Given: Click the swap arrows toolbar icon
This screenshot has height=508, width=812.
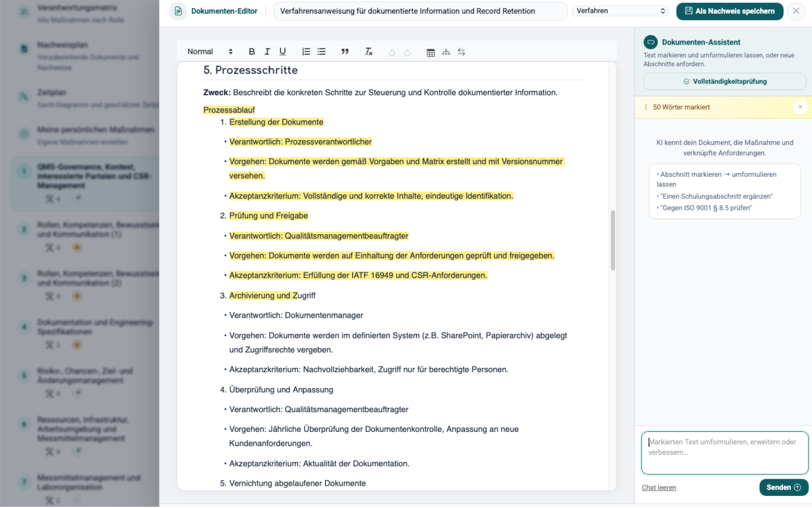Looking at the screenshot, I should pos(461,52).
